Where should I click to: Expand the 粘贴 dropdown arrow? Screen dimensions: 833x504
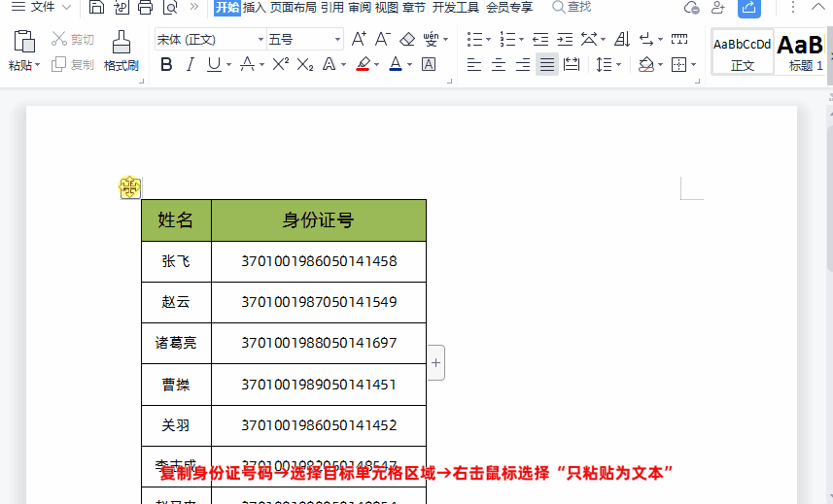pyautogui.click(x=38, y=65)
